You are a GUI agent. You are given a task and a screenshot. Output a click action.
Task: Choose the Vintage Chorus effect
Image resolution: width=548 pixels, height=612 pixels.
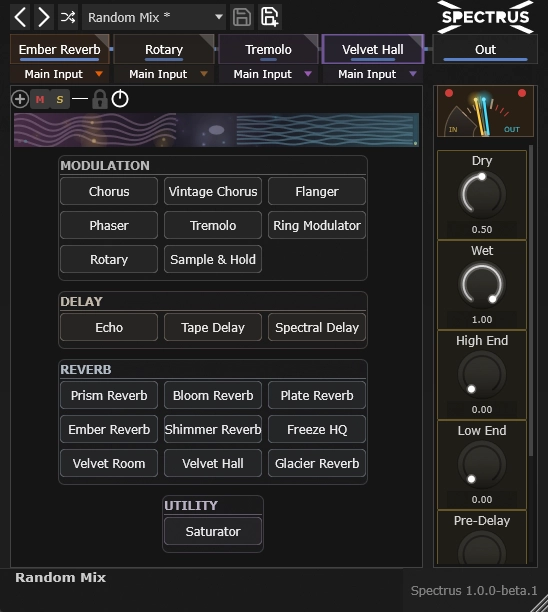coord(213,191)
